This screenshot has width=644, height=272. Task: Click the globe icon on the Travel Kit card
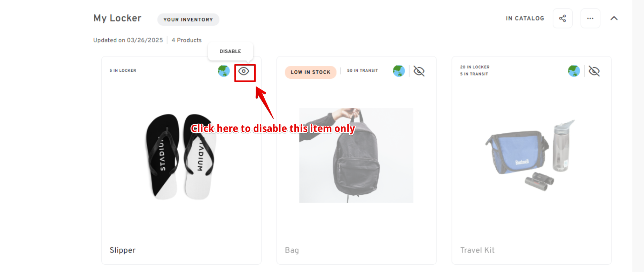pyautogui.click(x=574, y=71)
